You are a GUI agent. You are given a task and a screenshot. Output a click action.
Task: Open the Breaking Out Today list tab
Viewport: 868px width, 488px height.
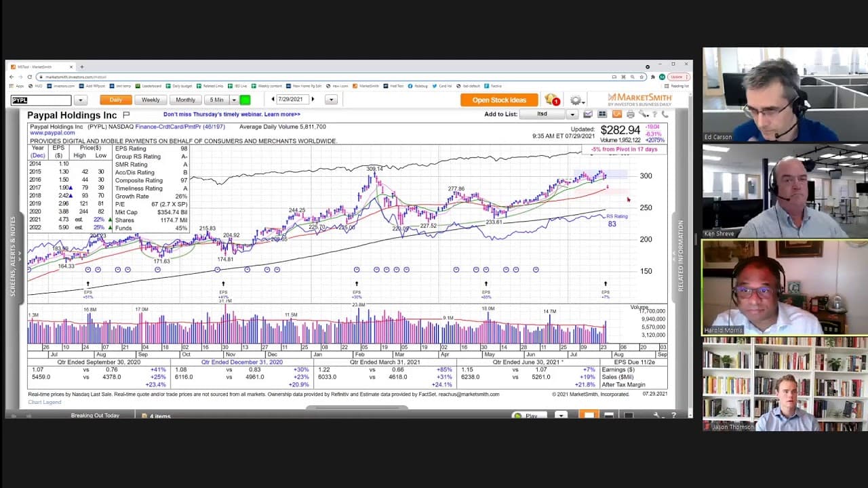click(x=95, y=415)
